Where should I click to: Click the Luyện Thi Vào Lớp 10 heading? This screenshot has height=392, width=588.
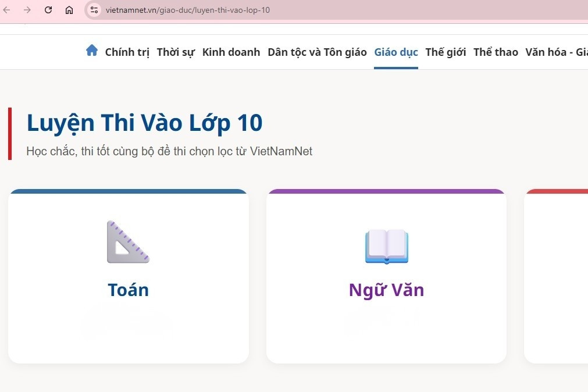pos(144,123)
